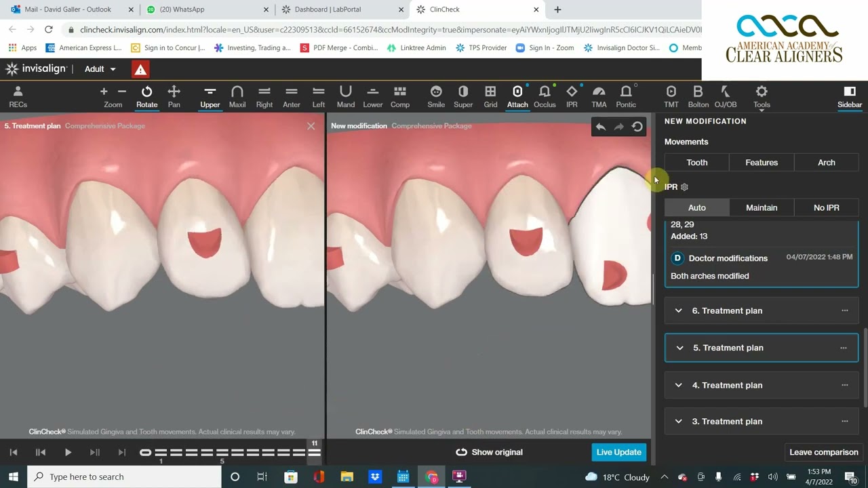Select the Pan tool
The image size is (868, 488).
(x=174, y=96)
